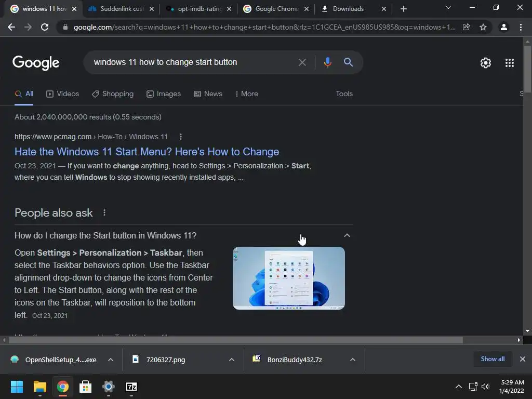
Task: Open the OpenShellSetup exe download
Action: [54, 360]
